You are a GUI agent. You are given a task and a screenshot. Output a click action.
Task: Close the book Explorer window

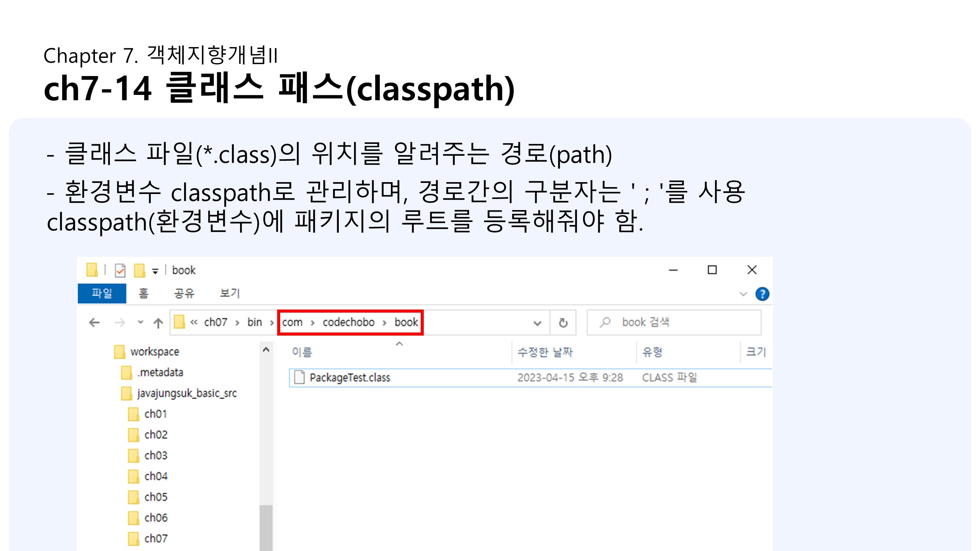tap(752, 270)
